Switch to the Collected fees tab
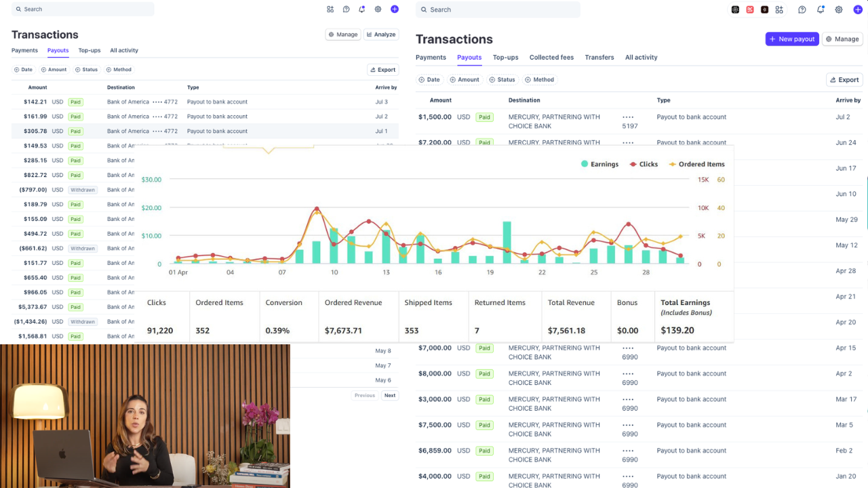This screenshot has height=488, width=868. (551, 58)
